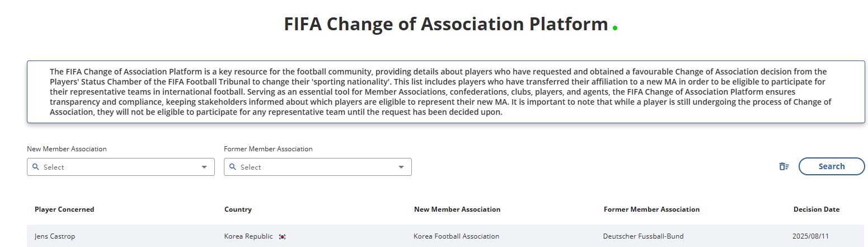Click Former Member Association table column header
The height and width of the screenshot is (247, 868).
(x=651, y=209)
